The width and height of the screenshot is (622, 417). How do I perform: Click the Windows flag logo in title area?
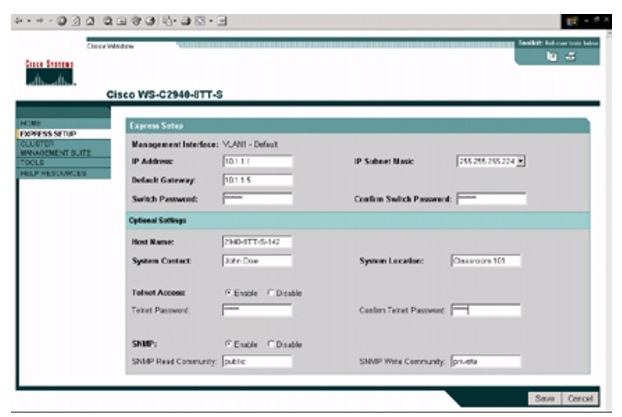(x=572, y=21)
